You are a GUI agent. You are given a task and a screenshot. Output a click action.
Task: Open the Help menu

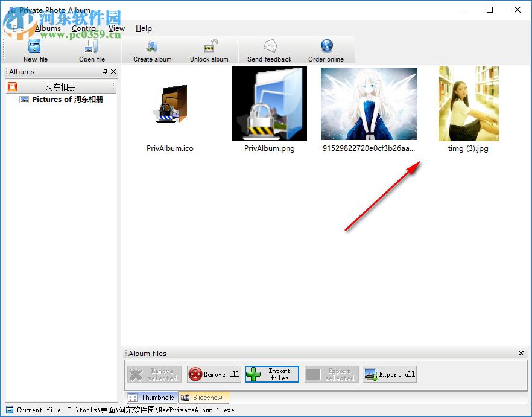144,28
